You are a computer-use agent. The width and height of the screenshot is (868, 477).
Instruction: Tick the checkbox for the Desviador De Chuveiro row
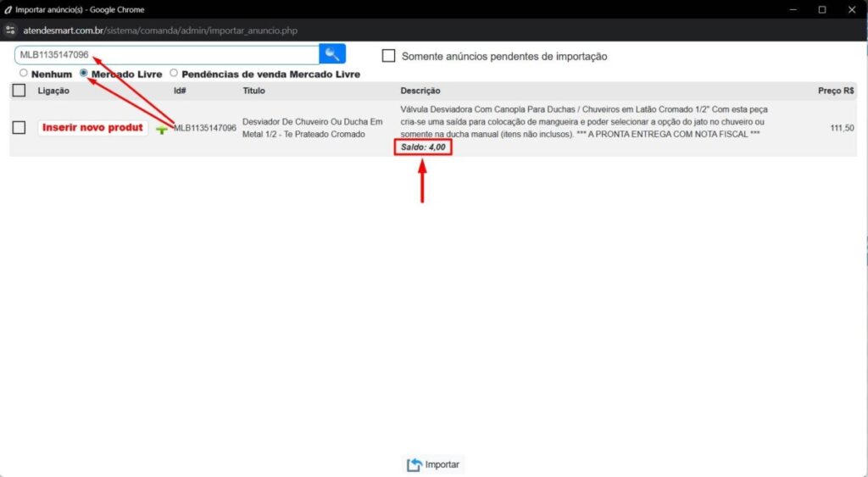coord(19,128)
